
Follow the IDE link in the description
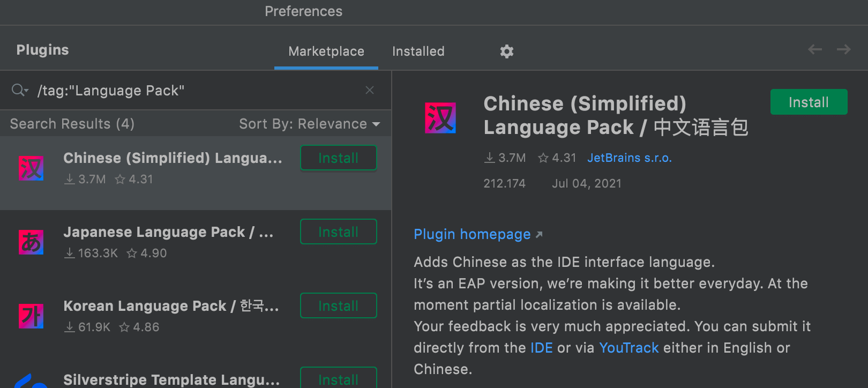click(542, 348)
